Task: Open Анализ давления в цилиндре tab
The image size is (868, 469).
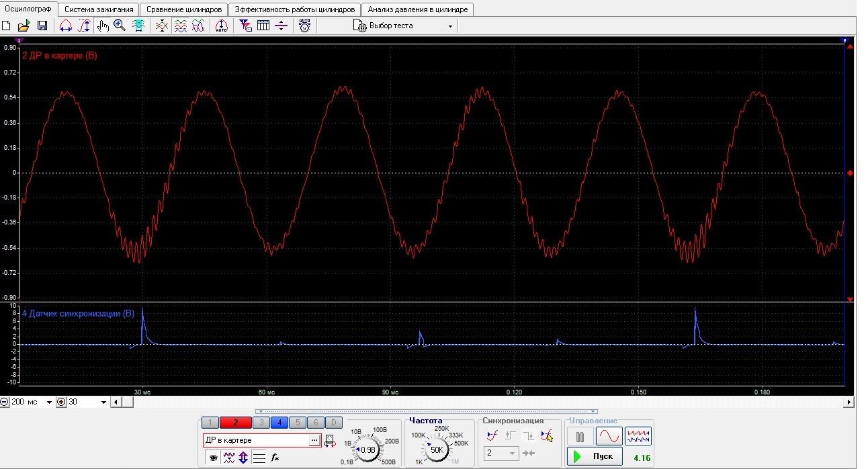Action: (x=418, y=9)
